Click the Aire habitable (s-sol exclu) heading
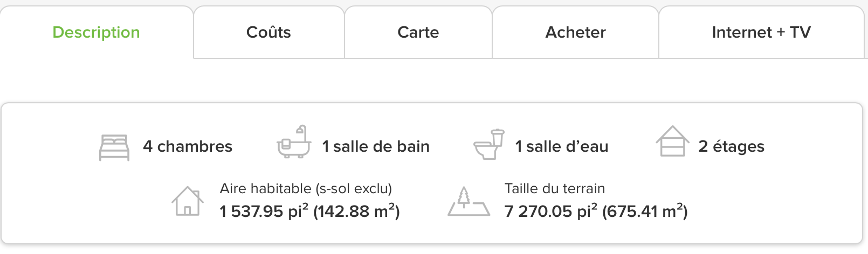Viewport: 868px width, 254px height. (x=306, y=188)
